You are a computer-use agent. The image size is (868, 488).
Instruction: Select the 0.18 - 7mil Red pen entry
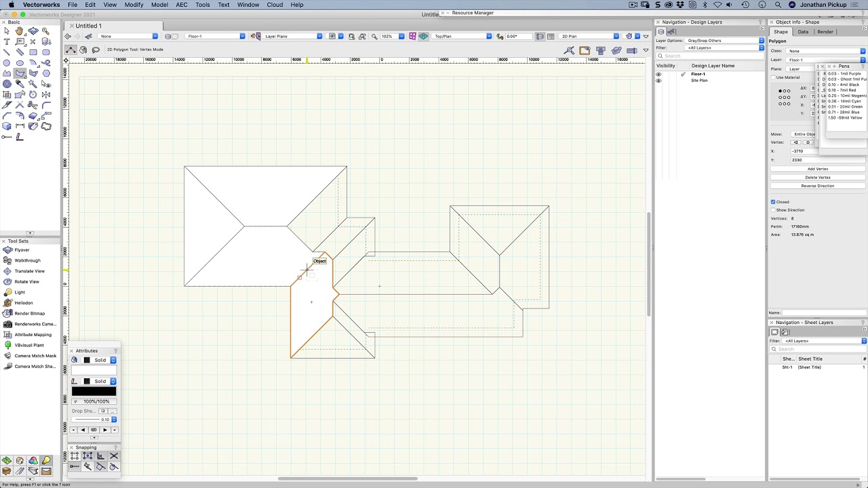point(841,90)
